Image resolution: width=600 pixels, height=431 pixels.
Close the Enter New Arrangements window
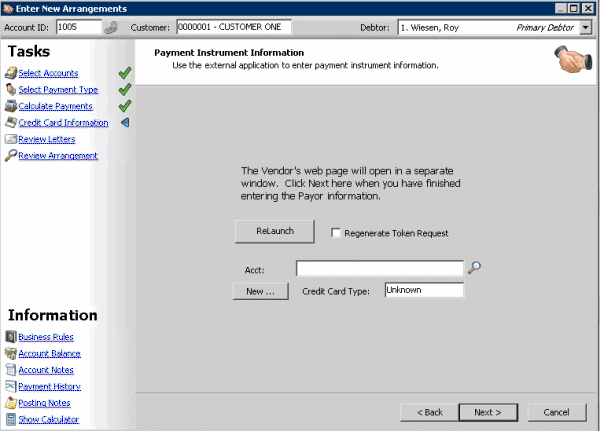(x=588, y=8)
